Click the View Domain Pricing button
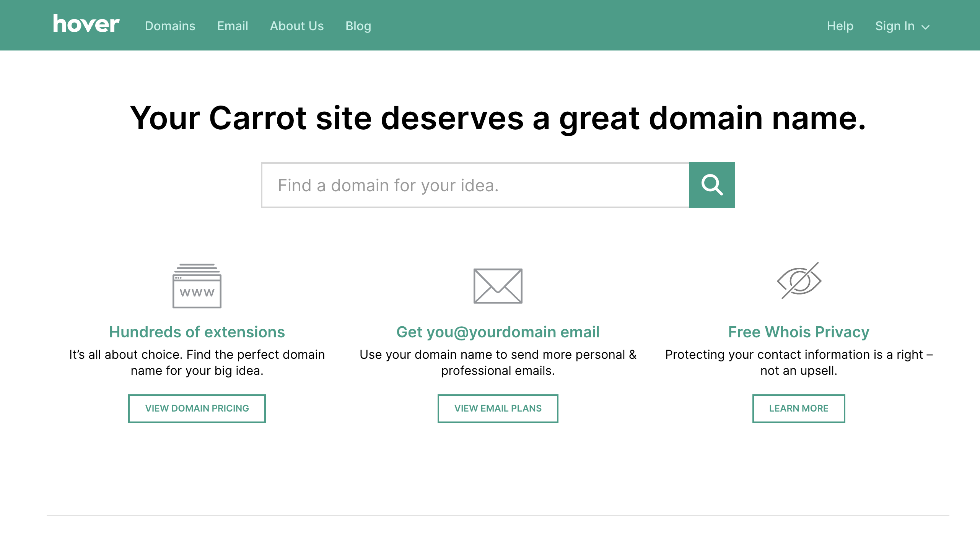The width and height of the screenshot is (980, 537). click(x=197, y=408)
